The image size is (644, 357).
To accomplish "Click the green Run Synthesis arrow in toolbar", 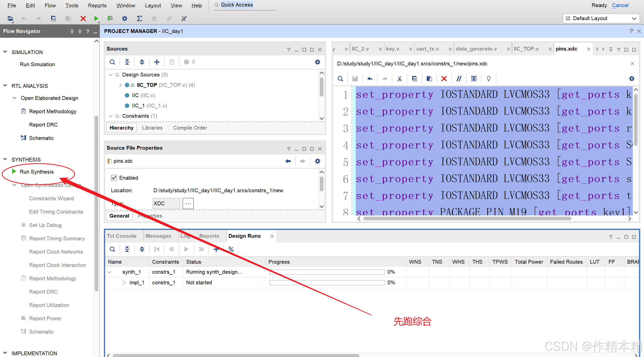I will click(96, 18).
